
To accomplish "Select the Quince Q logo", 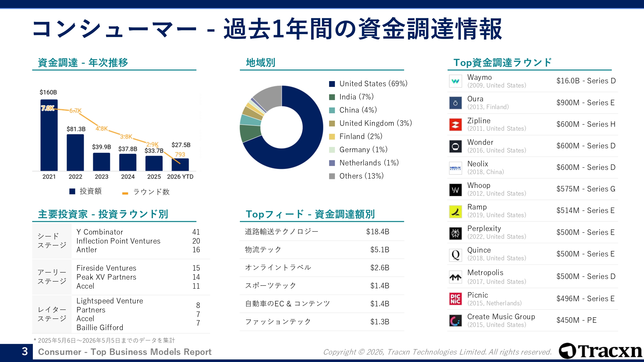I will coord(455,255).
